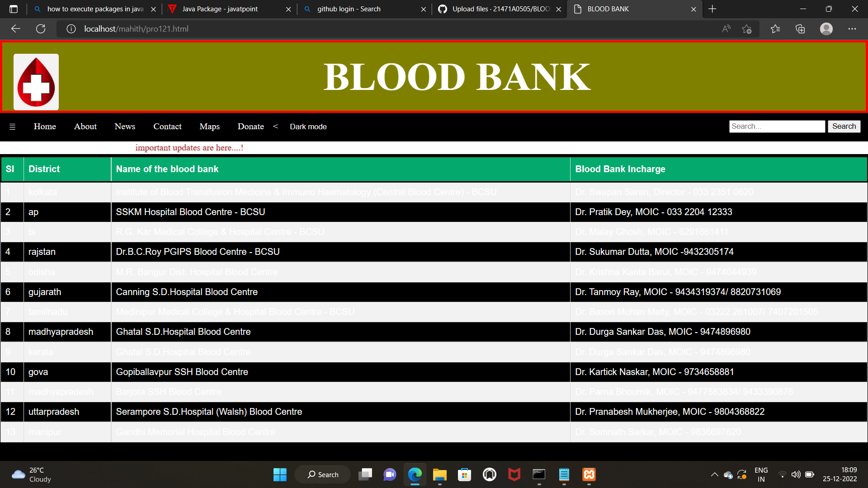Click the blood drop logo icon
The width and height of the screenshot is (868, 488).
(x=36, y=82)
